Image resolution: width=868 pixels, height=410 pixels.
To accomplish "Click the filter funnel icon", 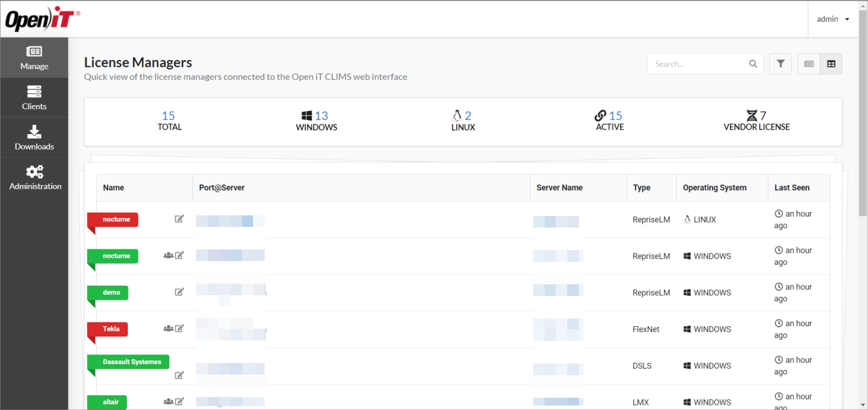I will pos(780,63).
